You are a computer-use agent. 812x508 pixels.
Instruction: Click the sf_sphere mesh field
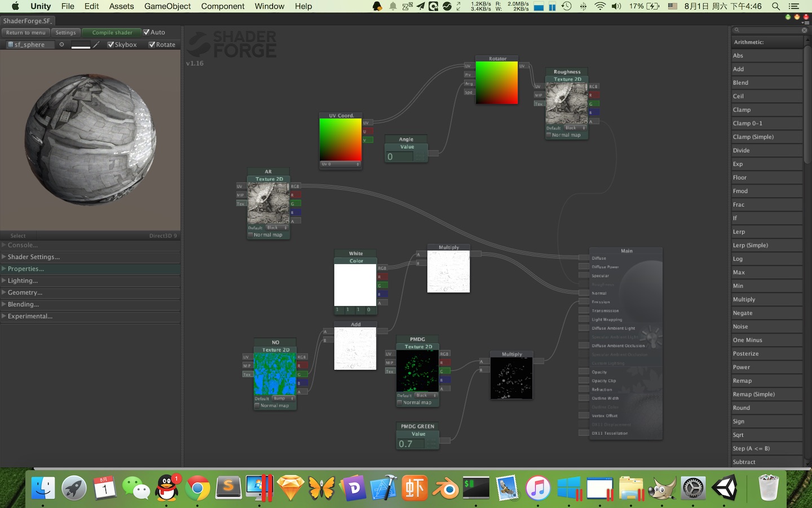[x=30, y=45]
